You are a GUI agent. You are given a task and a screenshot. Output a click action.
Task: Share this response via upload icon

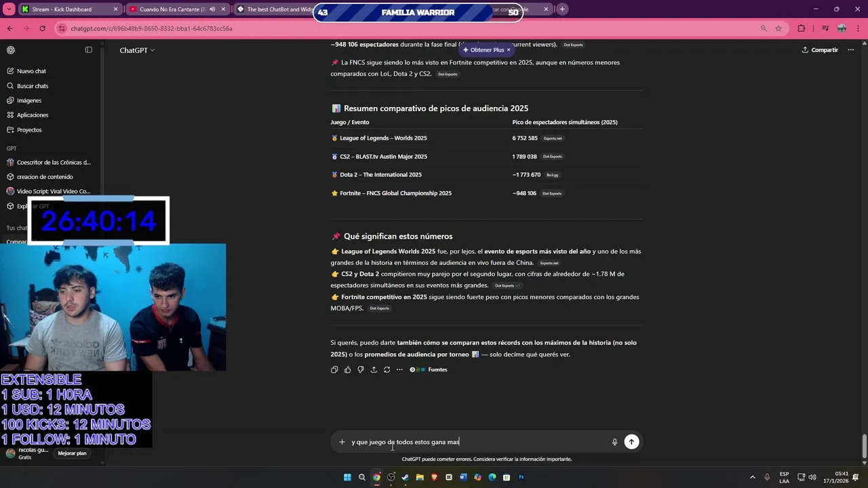pos(374,369)
